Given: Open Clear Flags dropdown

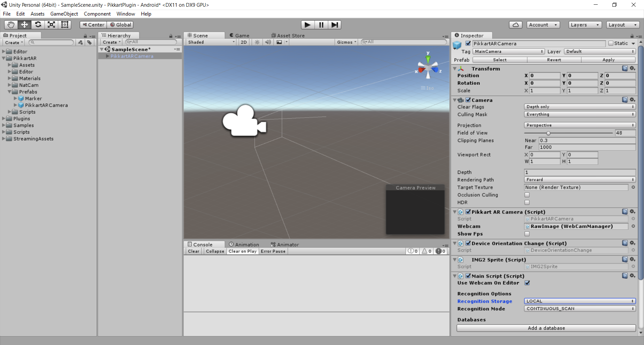Looking at the screenshot, I should [x=580, y=107].
